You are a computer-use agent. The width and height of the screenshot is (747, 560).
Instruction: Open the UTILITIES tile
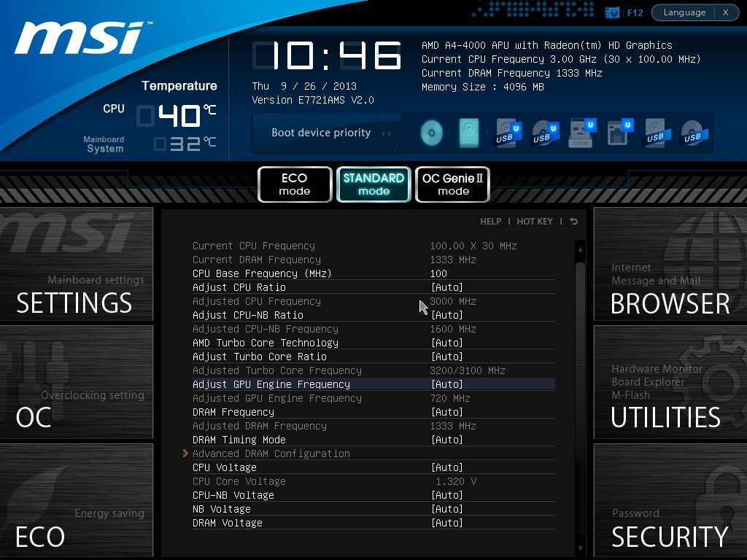670,382
